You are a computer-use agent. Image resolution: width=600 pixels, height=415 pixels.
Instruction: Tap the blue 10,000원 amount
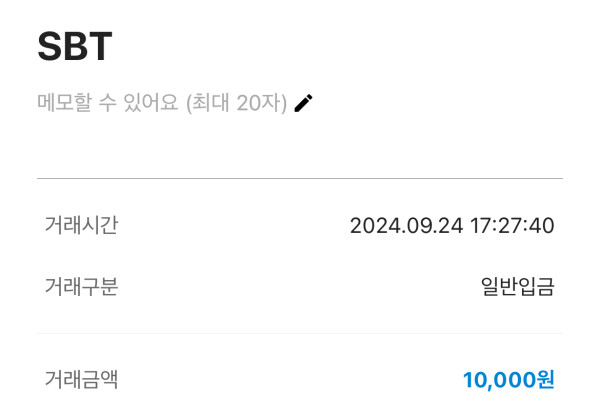pyautogui.click(x=508, y=380)
